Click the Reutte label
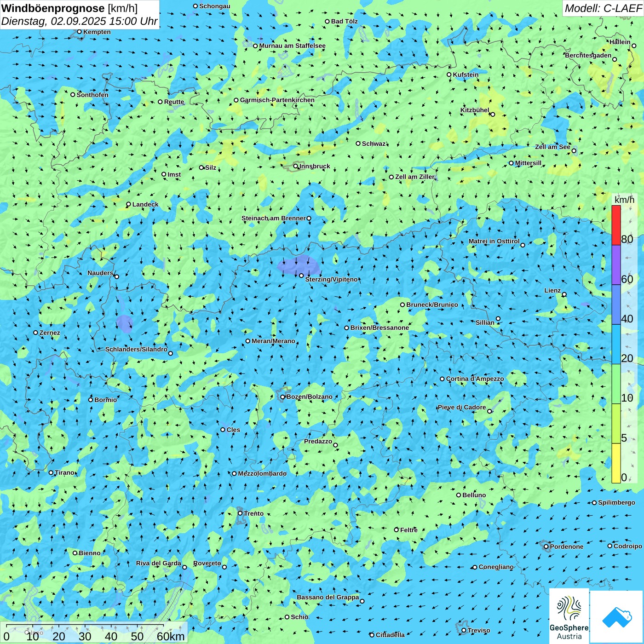Screen dimensions: 644x644 [x=174, y=102]
